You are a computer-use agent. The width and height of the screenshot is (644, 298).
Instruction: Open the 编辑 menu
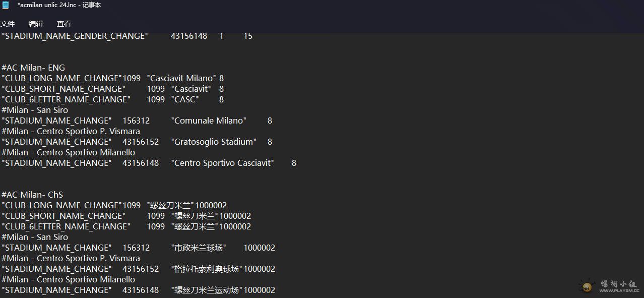coord(36,24)
